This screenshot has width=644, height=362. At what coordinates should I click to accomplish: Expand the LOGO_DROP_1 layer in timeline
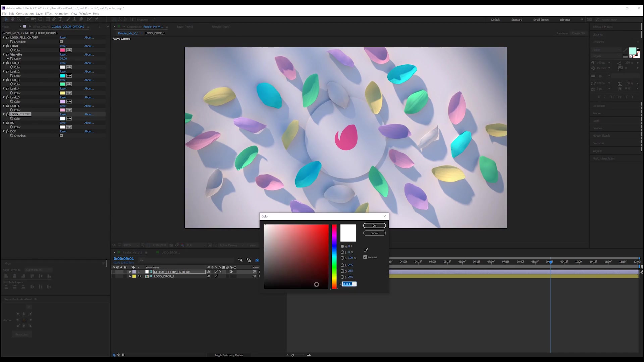(x=130, y=276)
